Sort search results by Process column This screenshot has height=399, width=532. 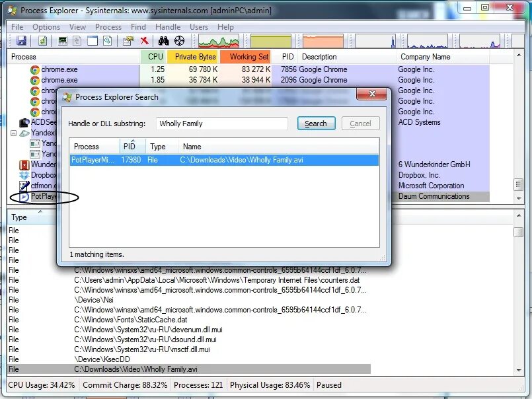[95, 147]
